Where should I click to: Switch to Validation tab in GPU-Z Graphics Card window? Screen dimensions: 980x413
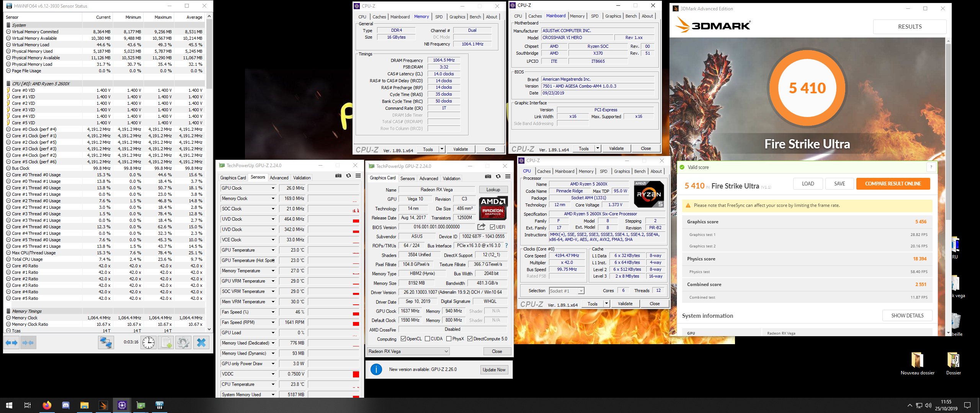tap(451, 179)
